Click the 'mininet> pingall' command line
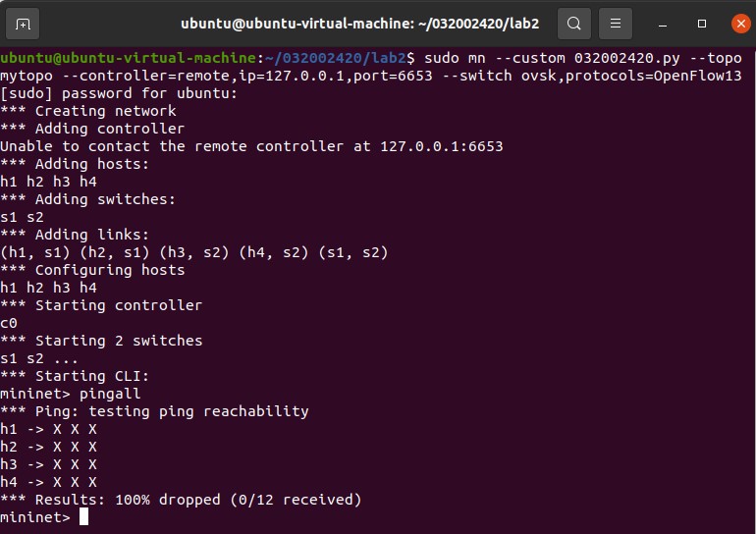Image resolution: width=756 pixels, height=534 pixels. [71, 394]
